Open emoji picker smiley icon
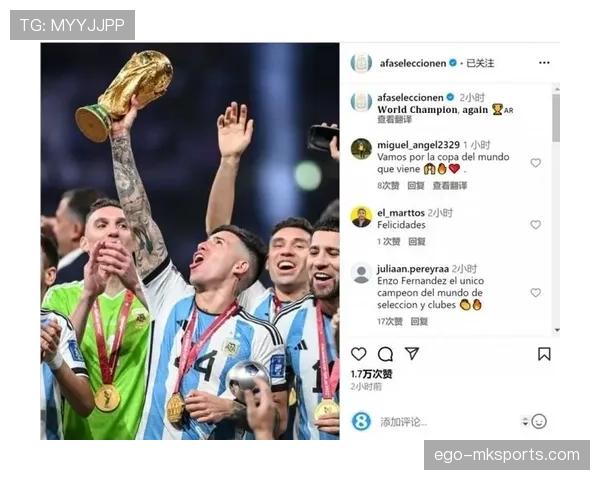The width and height of the screenshot is (600, 480). [539, 422]
